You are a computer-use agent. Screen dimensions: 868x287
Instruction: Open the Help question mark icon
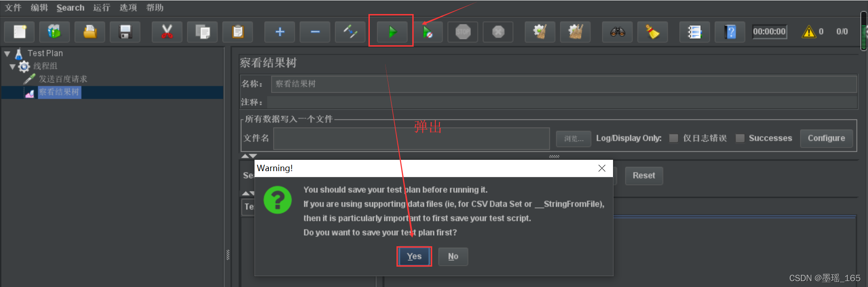pos(730,32)
